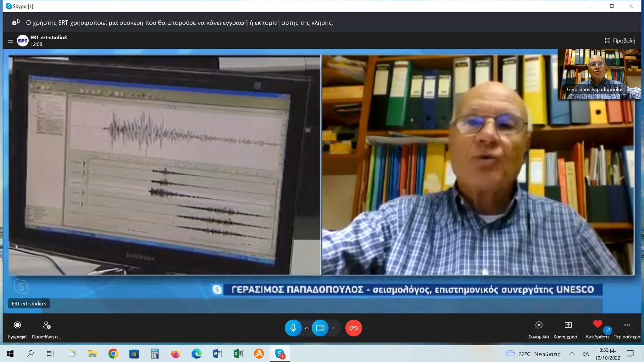The image size is (644, 362).
Task: Click the ERT ert-studio3 call title
Action: (x=48, y=37)
